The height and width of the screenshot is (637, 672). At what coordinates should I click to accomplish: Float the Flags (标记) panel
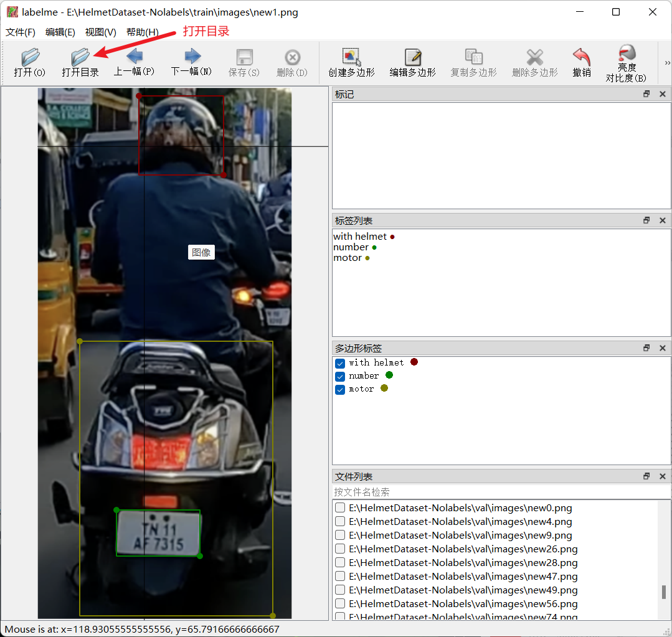[646, 94]
